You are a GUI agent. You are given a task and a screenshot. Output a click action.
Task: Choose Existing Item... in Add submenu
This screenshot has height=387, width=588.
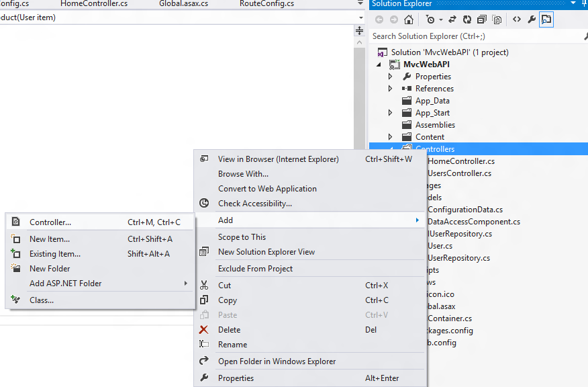pyautogui.click(x=100, y=254)
